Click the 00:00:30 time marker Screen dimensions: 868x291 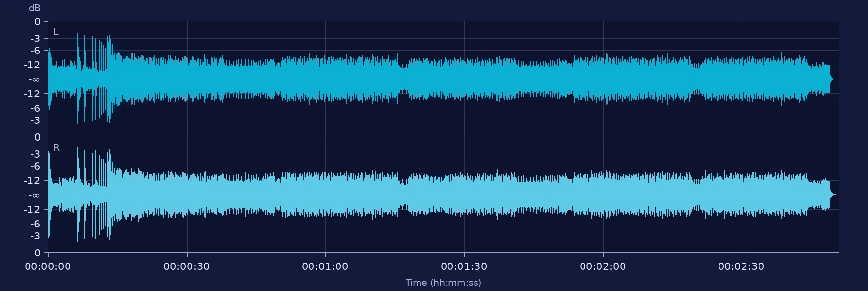pos(187,266)
